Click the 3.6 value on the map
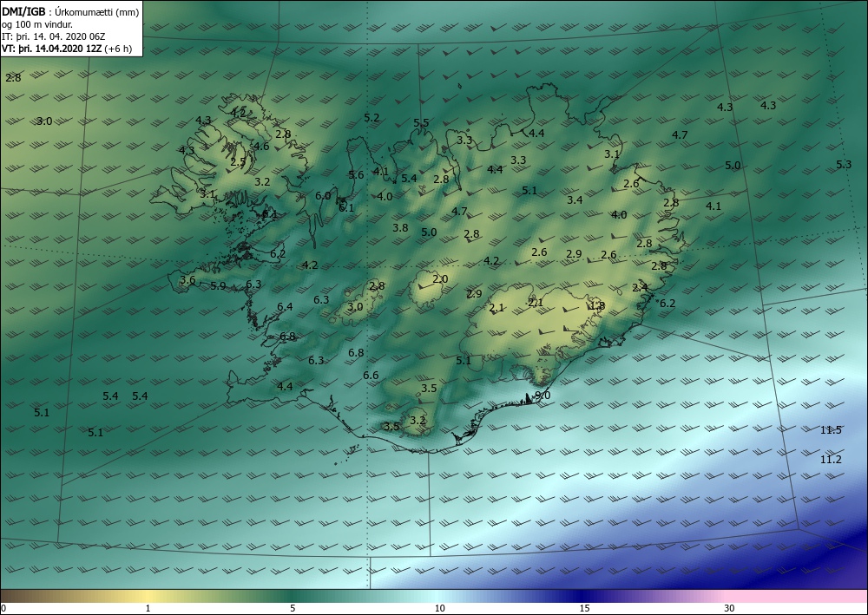 coord(187,280)
